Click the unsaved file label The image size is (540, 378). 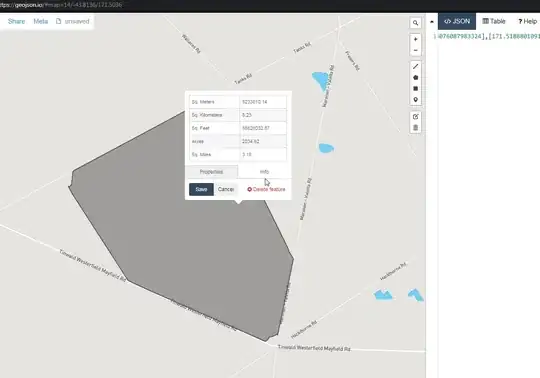[73, 21]
